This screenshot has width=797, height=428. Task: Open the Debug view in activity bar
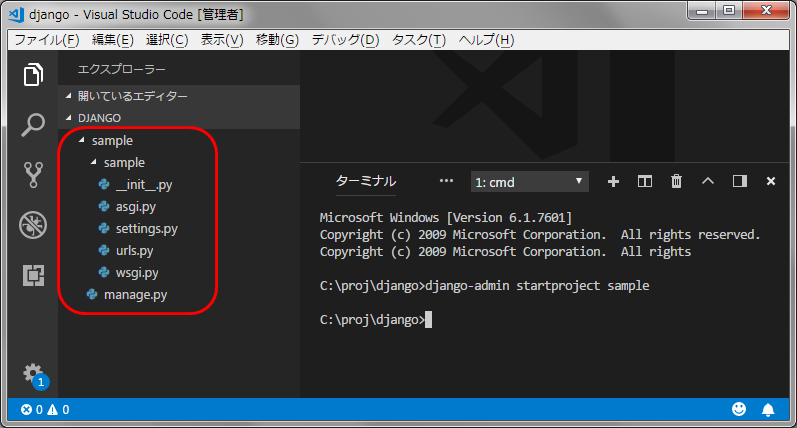tap(33, 225)
